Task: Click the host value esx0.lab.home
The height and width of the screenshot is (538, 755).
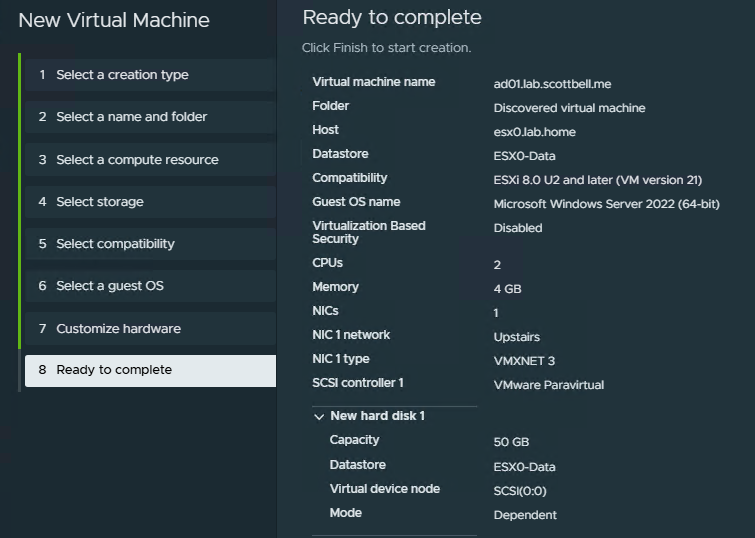Action: tap(534, 132)
